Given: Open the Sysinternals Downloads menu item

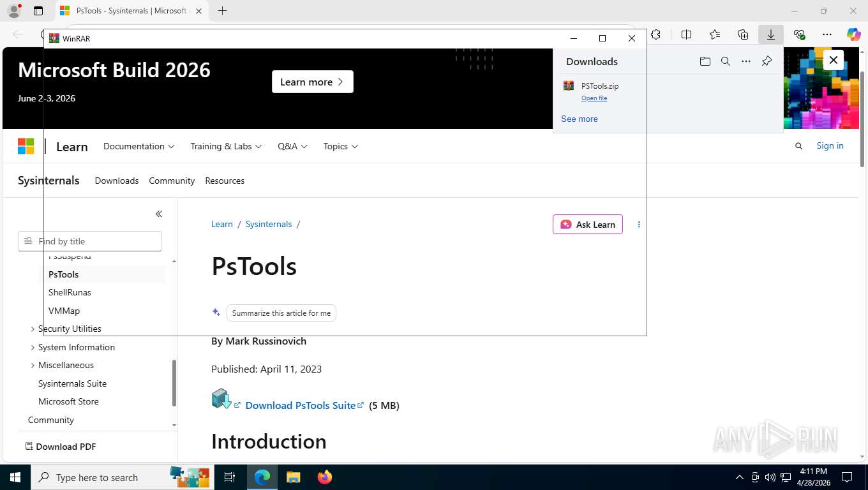Looking at the screenshot, I should (x=117, y=181).
